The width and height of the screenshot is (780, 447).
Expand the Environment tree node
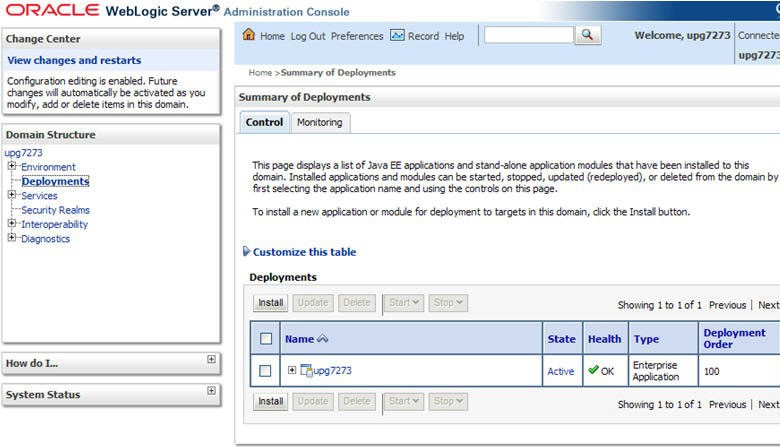12,166
